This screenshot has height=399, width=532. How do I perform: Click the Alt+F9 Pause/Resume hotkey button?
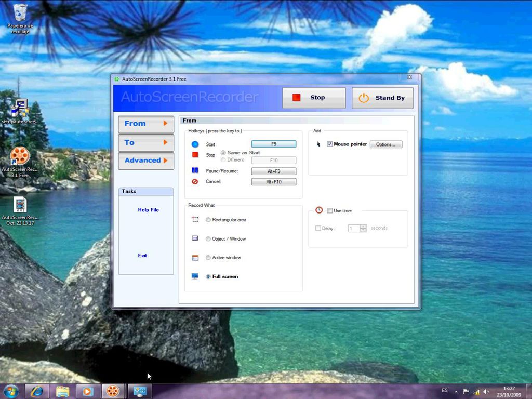[x=274, y=171]
